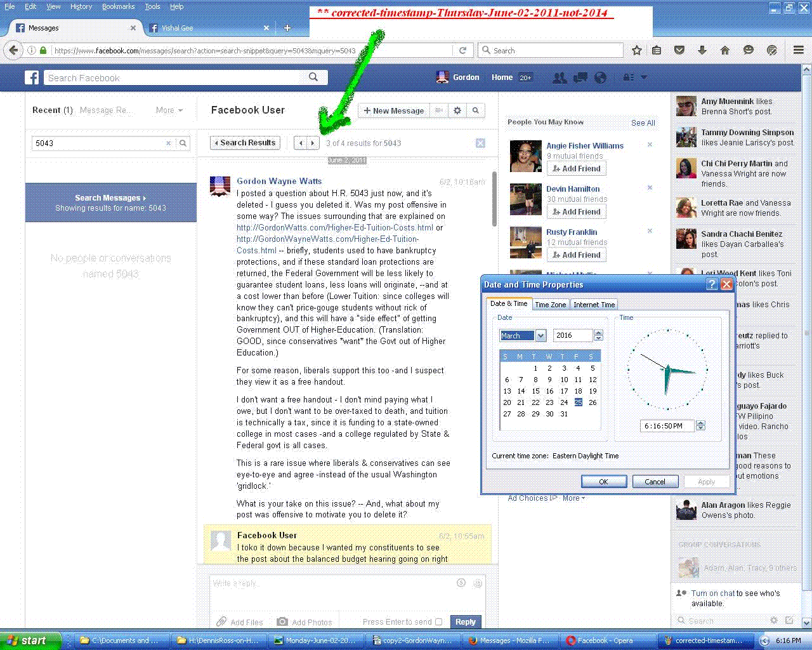Click the Add Files paperclip
The image size is (812, 650).
coord(221,622)
